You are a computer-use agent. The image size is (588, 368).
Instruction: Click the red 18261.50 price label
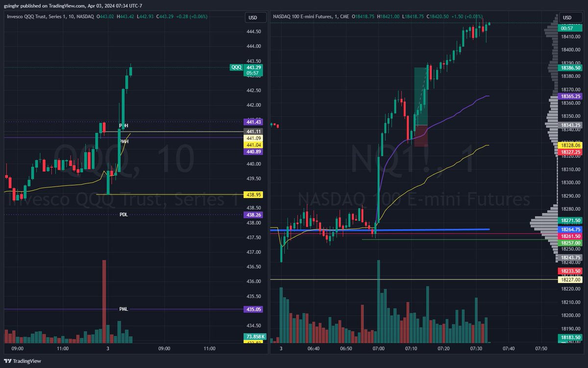(570, 236)
